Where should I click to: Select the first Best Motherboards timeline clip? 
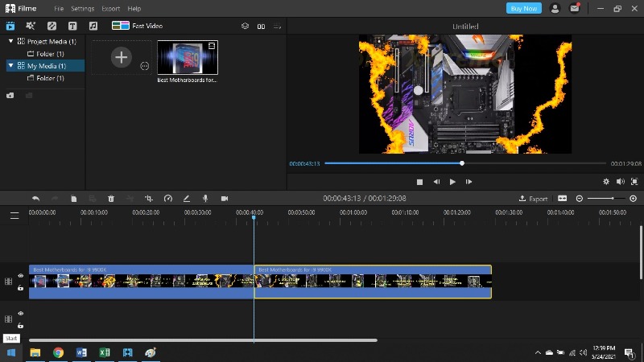pyautogui.click(x=142, y=282)
